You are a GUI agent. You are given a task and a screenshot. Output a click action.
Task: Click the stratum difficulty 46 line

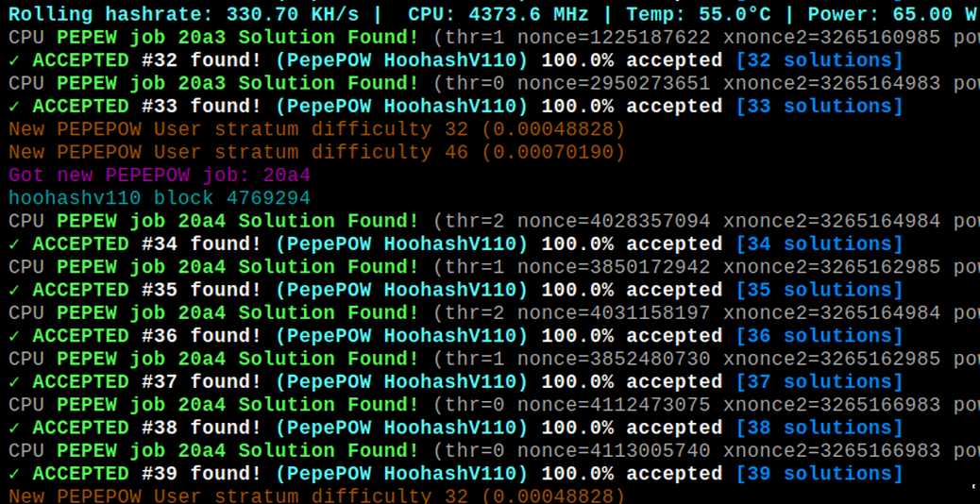click(x=317, y=152)
